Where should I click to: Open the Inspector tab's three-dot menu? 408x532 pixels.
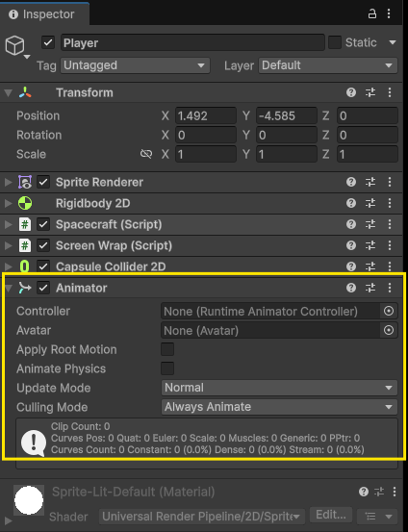click(389, 13)
